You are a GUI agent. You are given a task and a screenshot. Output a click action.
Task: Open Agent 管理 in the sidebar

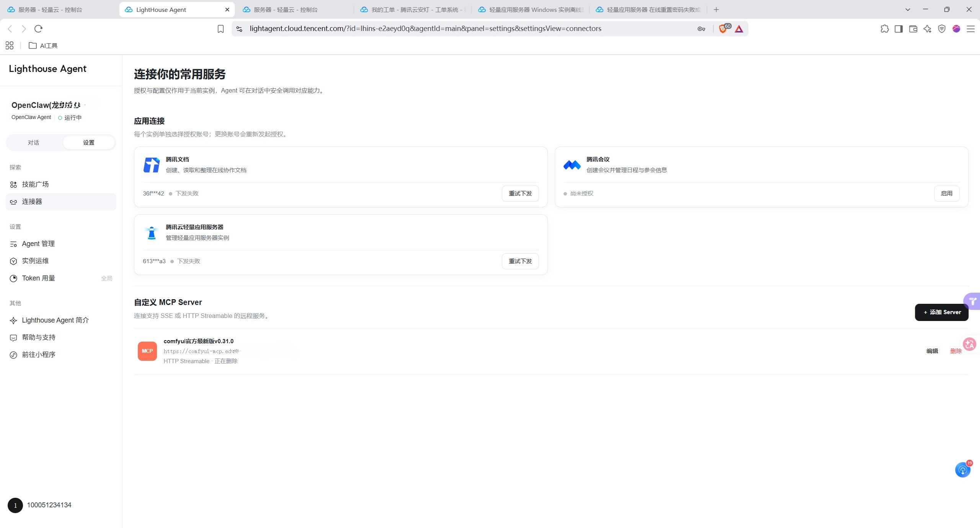click(61, 244)
